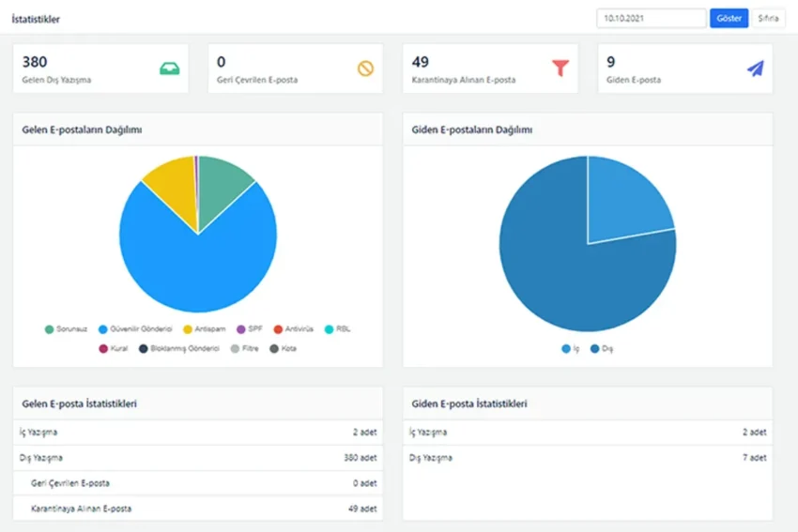
Task: Toggle Bloklanmış Gönderici legend entry
Action: point(178,348)
